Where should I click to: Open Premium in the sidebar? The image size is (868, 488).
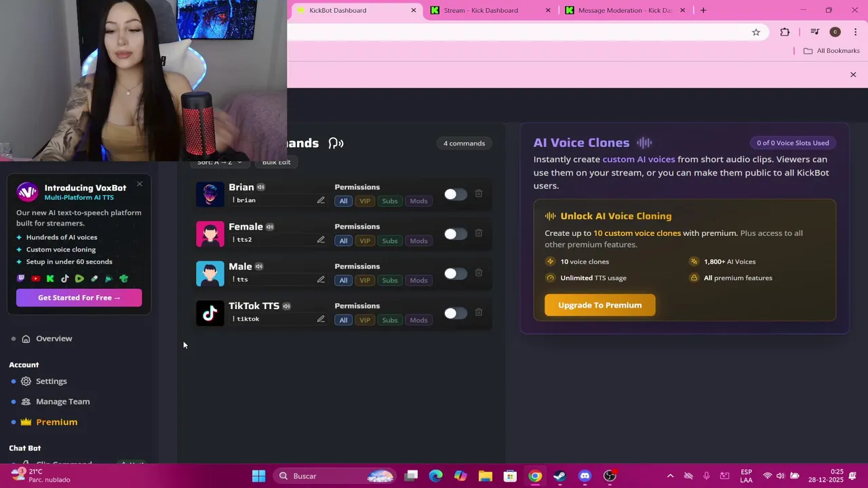(x=56, y=422)
